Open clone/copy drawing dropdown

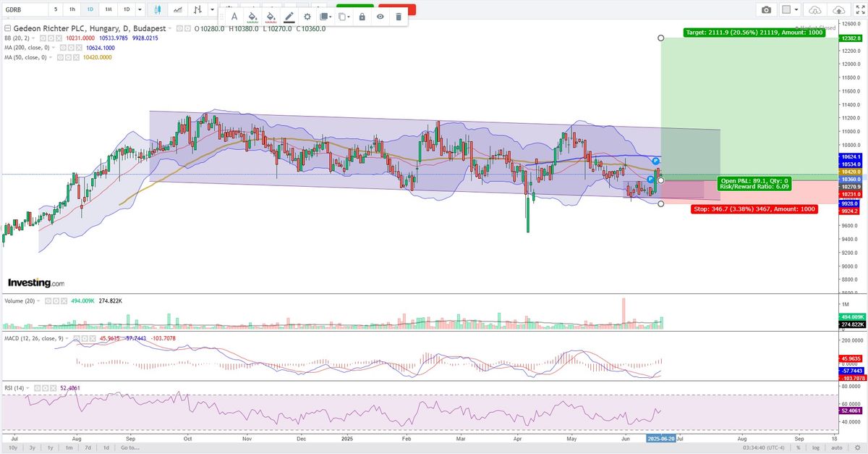pos(344,17)
